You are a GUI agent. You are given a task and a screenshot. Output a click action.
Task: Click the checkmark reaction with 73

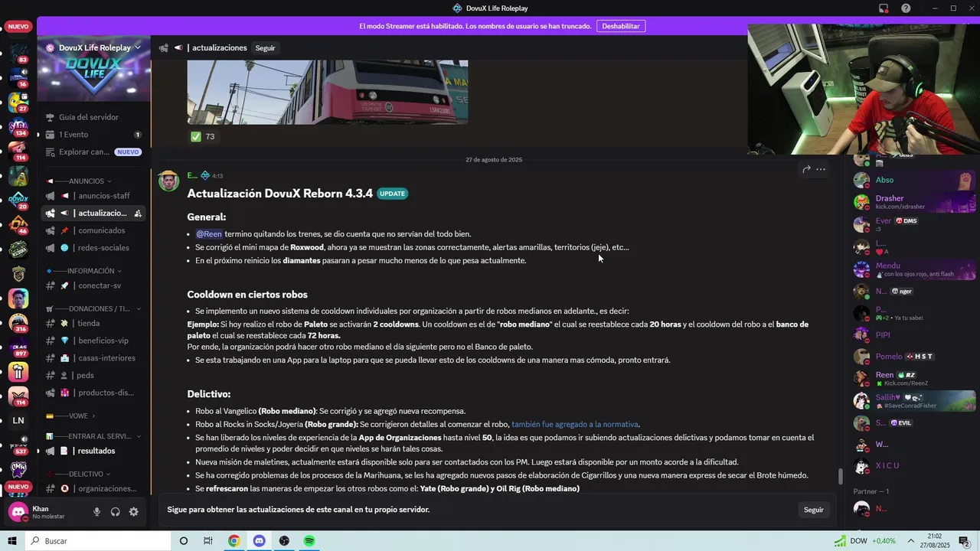click(x=203, y=136)
